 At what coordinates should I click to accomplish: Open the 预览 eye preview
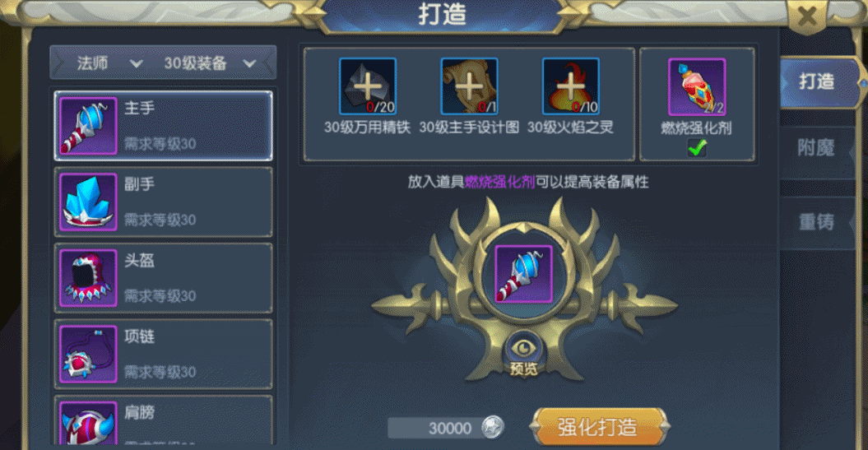pyautogui.click(x=523, y=356)
